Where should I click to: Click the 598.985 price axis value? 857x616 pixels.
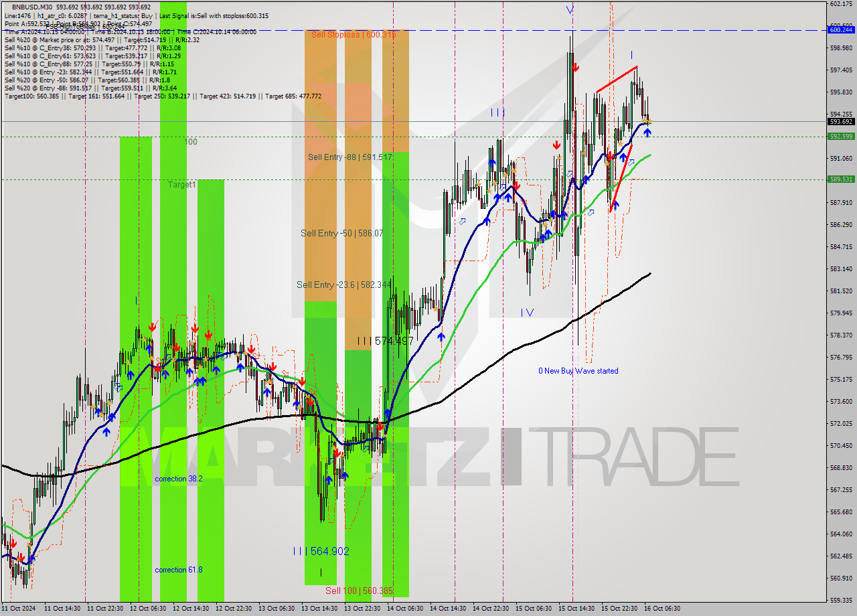[841, 48]
